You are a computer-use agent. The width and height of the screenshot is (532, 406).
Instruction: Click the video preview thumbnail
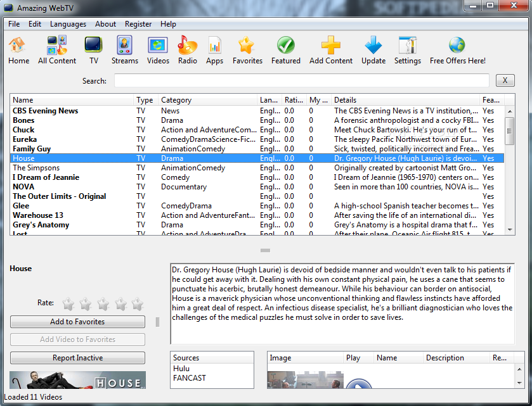(x=306, y=380)
